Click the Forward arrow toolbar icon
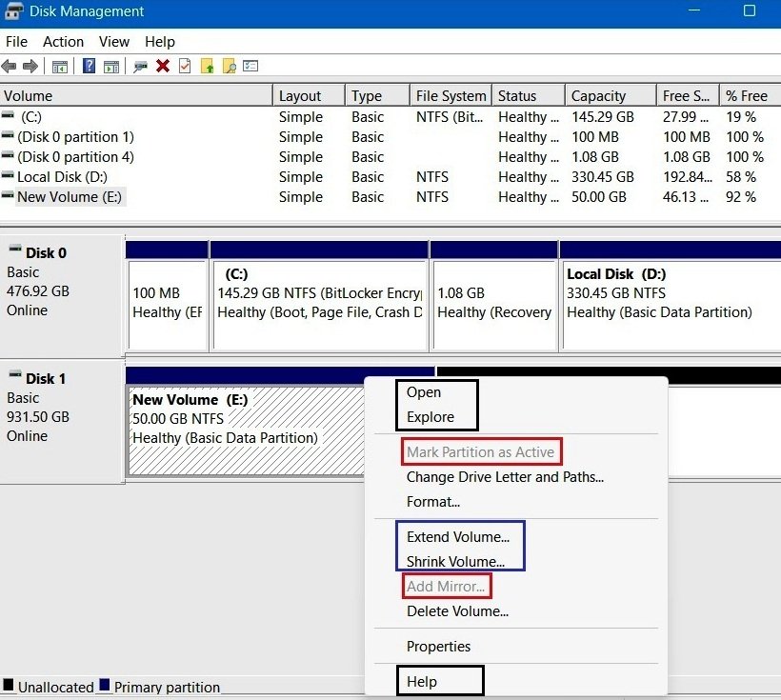Image resolution: width=781 pixels, height=700 pixels. pyautogui.click(x=30, y=66)
